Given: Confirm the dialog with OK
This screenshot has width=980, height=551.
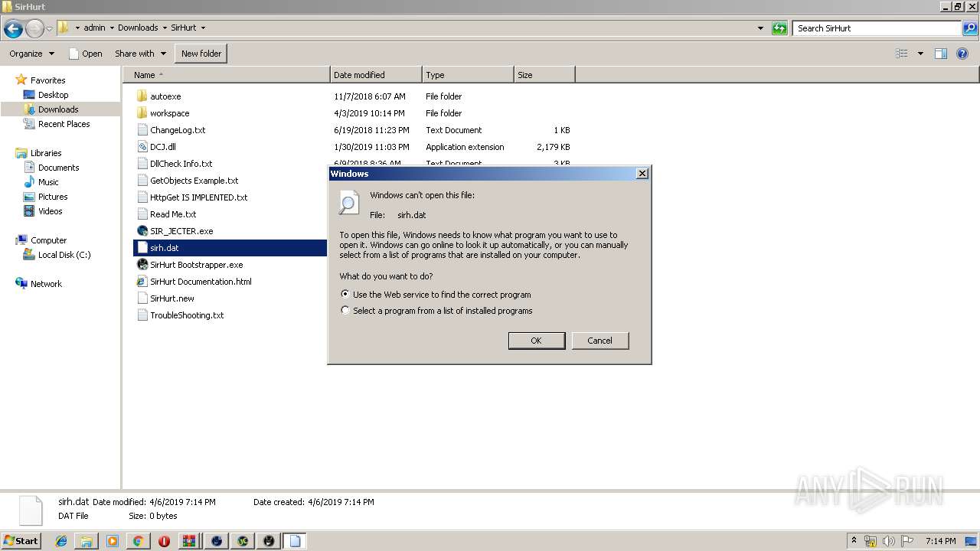Looking at the screenshot, I should coord(537,341).
